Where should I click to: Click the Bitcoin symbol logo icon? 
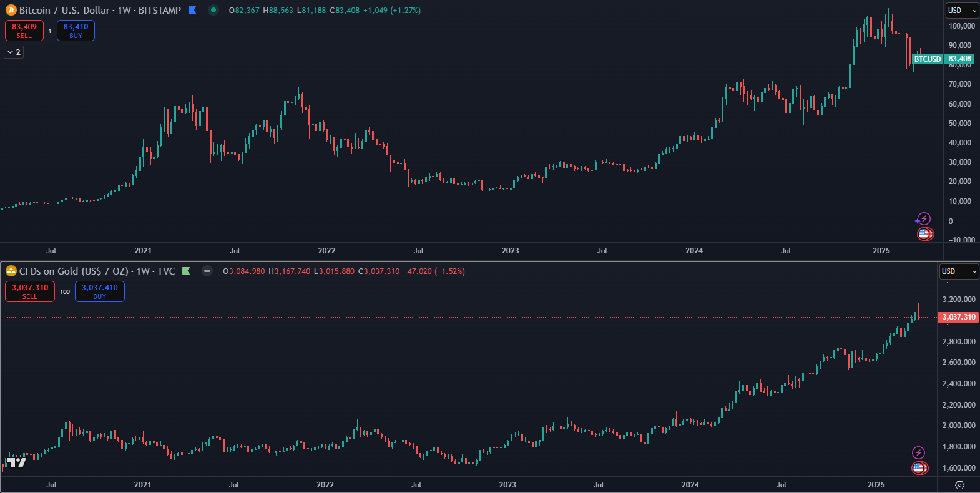11,10
